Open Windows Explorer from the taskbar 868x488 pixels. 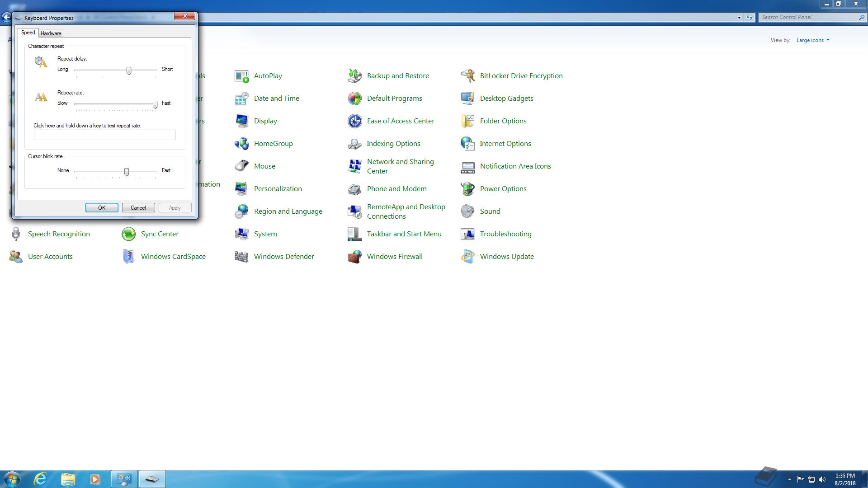(68, 479)
